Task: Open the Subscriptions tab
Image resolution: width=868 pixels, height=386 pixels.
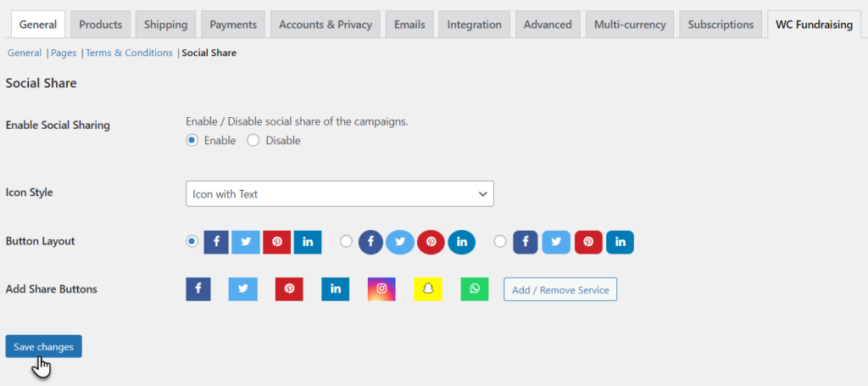Action: (x=721, y=25)
